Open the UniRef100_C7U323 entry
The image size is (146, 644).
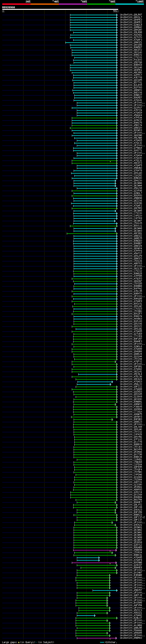click(131, 309)
